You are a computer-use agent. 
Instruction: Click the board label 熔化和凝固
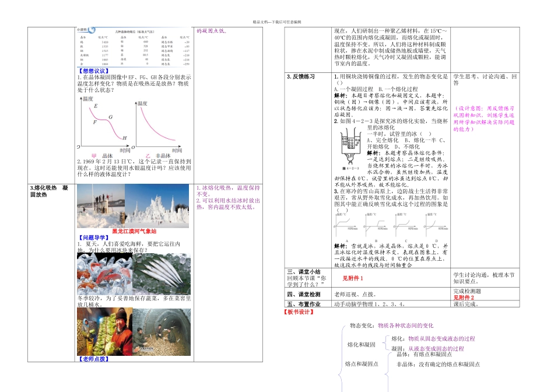pos(362,345)
